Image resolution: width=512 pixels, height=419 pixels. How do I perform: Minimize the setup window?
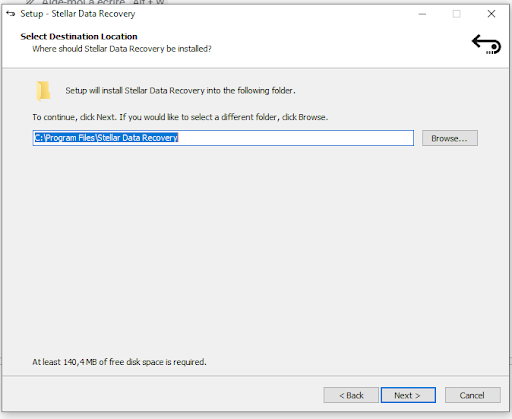click(422, 14)
